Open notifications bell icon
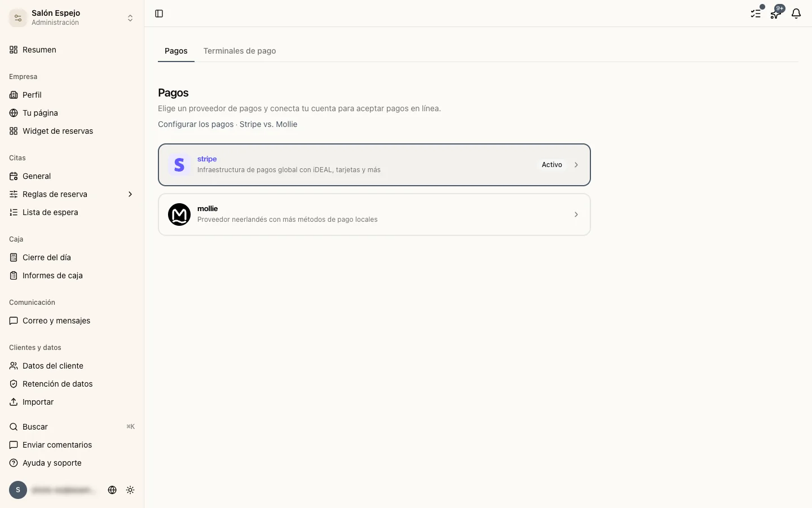 pos(796,14)
